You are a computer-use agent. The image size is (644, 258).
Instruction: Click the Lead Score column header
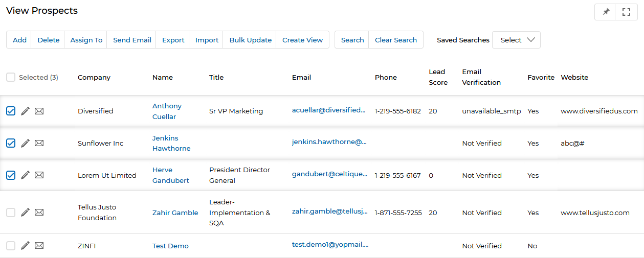coord(438,77)
